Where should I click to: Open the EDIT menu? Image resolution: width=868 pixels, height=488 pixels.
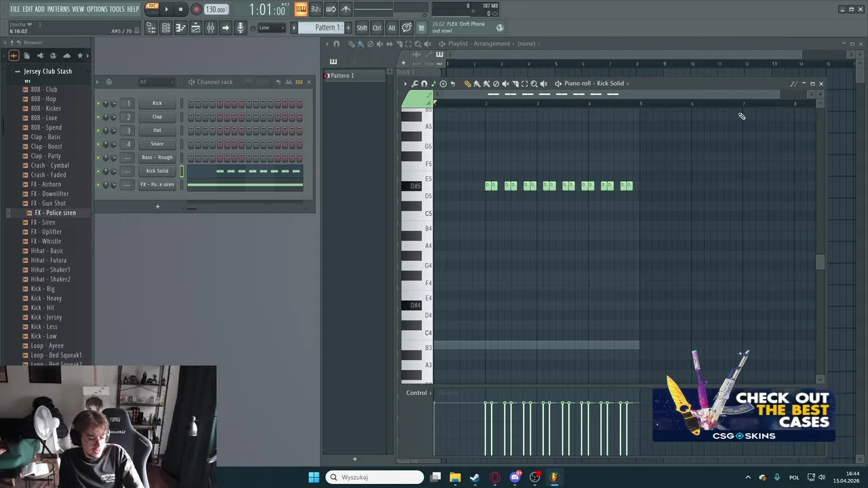click(x=28, y=9)
